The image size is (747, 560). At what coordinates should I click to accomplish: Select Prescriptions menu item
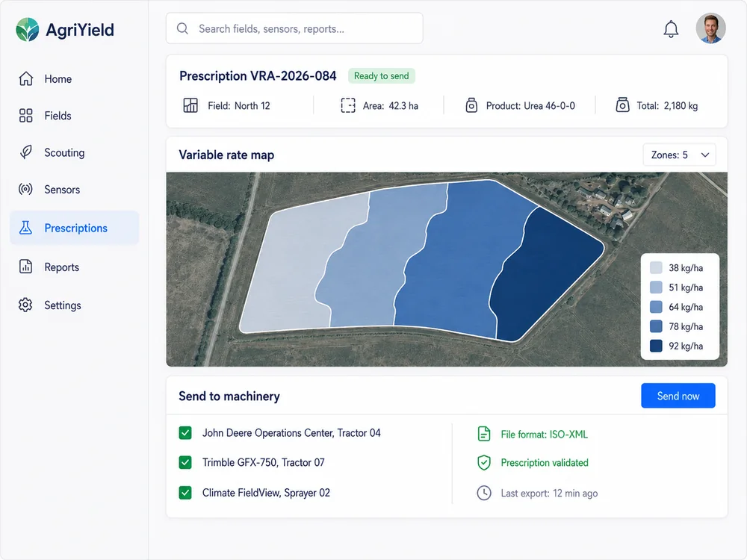click(x=74, y=228)
